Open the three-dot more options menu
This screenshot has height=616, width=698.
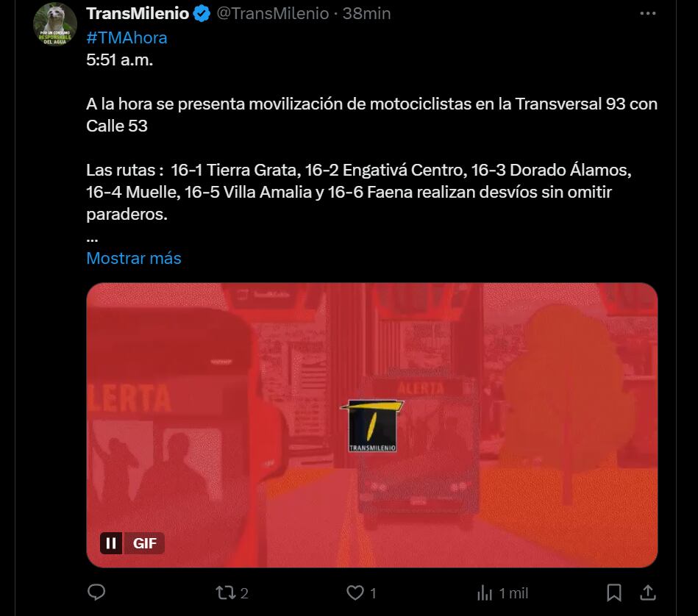648,13
